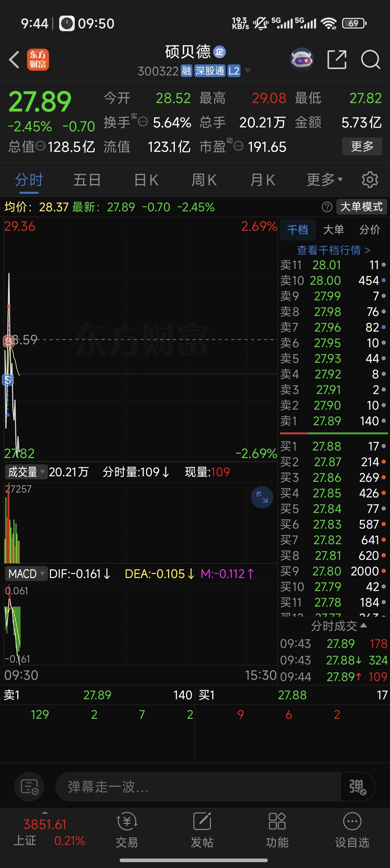The width and height of the screenshot is (390, 868).
Task: Tap the 09:43 27.88 324 trade row
Action: [333, 660]
